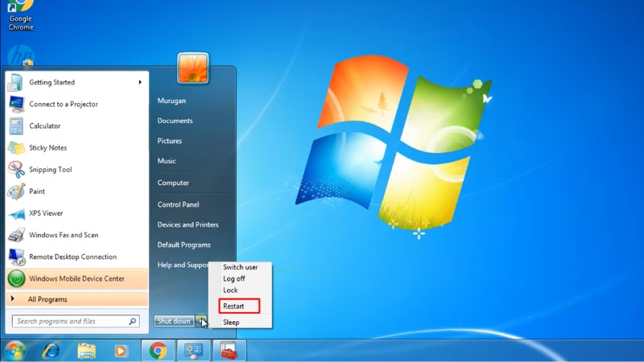
Task: Click the Search programs and files field
Action: tap(76, 321)
